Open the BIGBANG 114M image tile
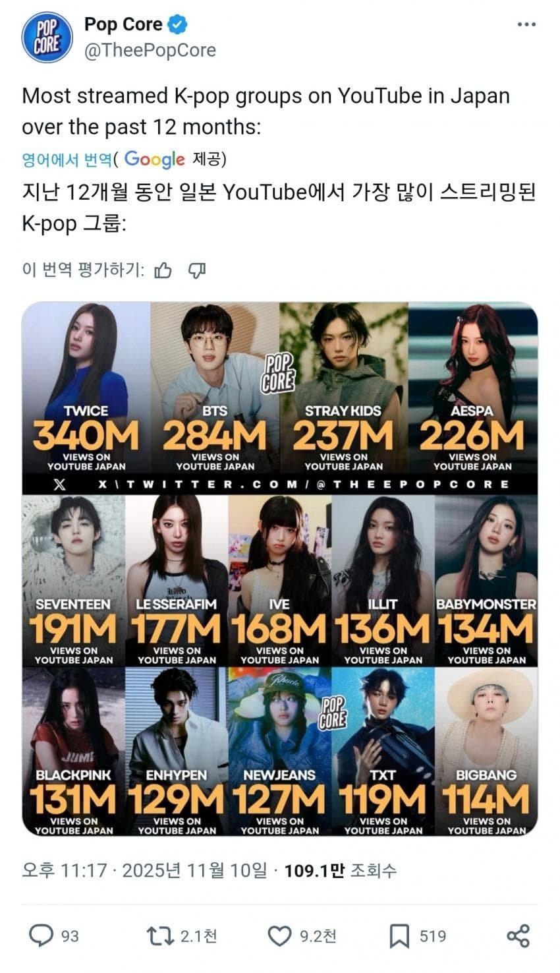 pos(486,752)
